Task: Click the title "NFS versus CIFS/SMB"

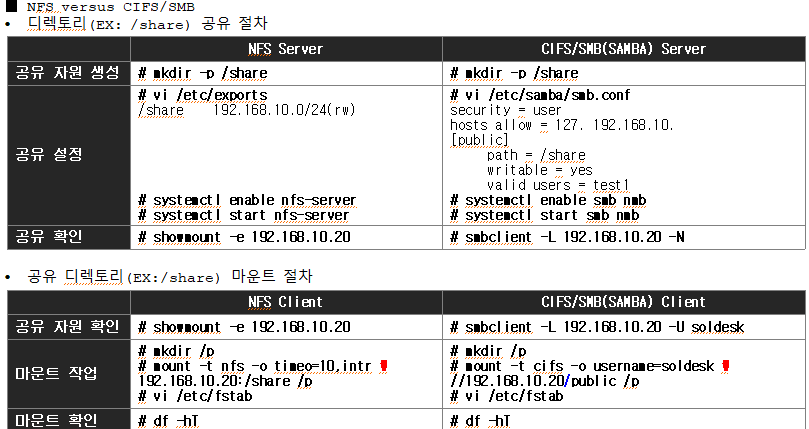Action: tap(111, 7)
